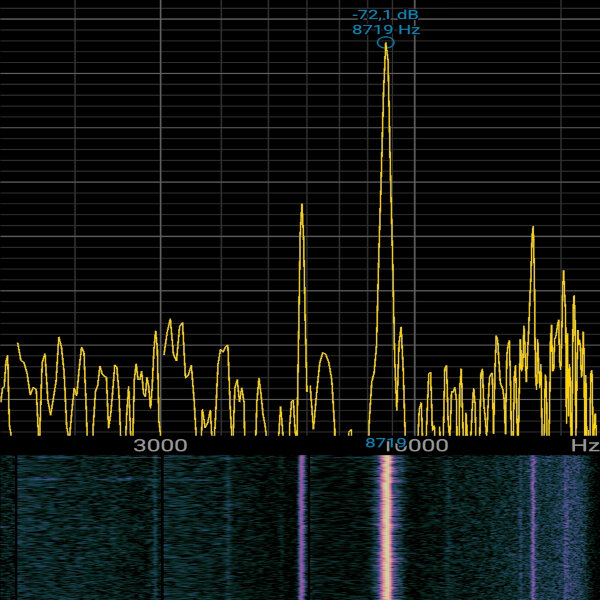Select the purple waterfall band left of the bright one

tap(301, 525)
